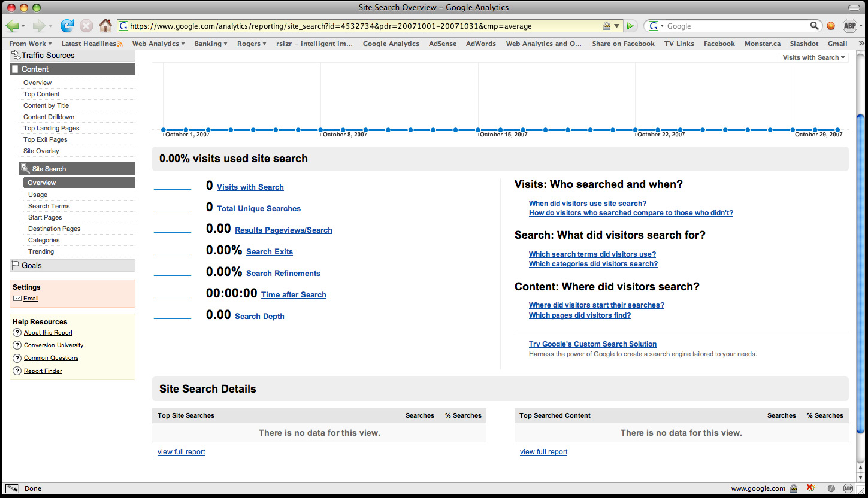
Task: Click the Email envelope icon under Settings
Action: click(x=17, y=299)
